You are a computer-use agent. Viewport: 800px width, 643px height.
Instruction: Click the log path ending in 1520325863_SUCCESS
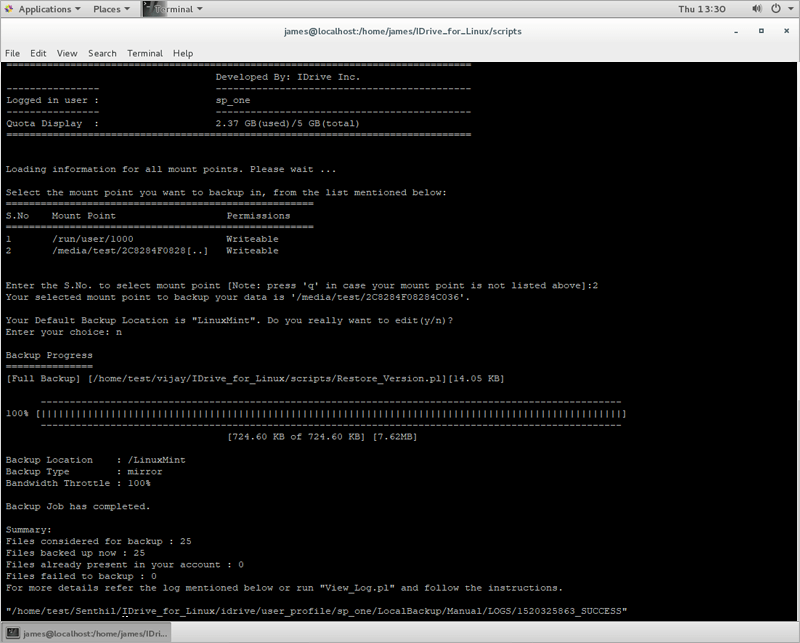tap(316, 611)
